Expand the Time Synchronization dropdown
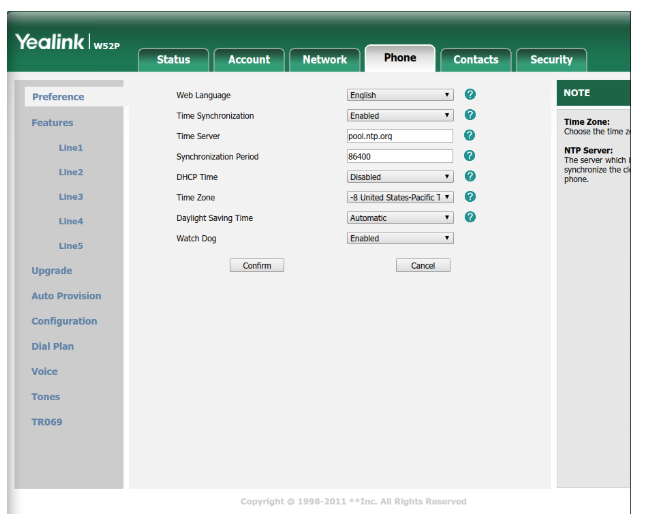 400,116
